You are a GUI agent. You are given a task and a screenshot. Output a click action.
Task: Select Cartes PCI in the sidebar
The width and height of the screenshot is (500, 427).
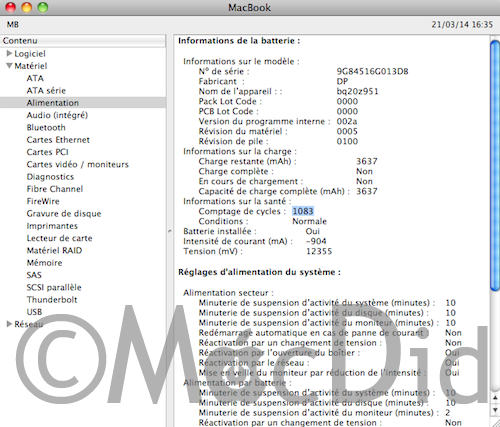click(x=47, y=152)
